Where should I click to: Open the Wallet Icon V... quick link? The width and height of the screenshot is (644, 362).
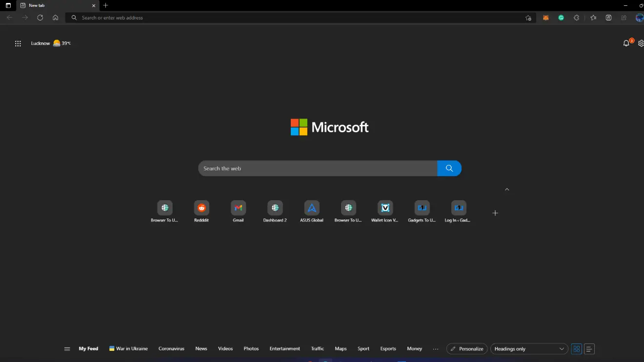click(x=385, y=212)
